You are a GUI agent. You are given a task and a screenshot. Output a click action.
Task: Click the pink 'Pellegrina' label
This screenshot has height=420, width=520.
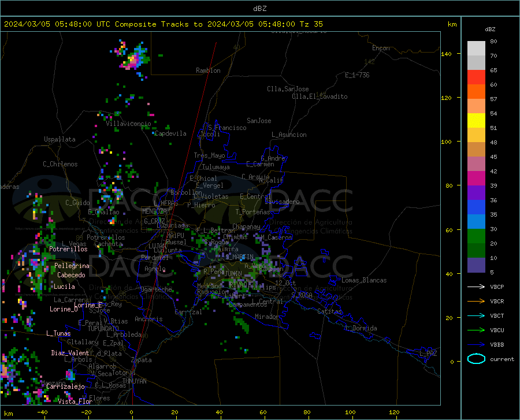tap(72, 266)
